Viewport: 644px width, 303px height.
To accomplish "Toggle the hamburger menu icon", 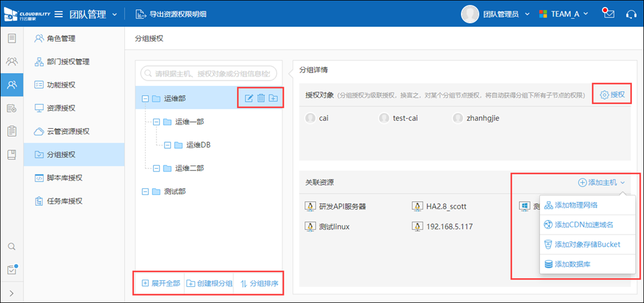I will [x=59, y=14].
